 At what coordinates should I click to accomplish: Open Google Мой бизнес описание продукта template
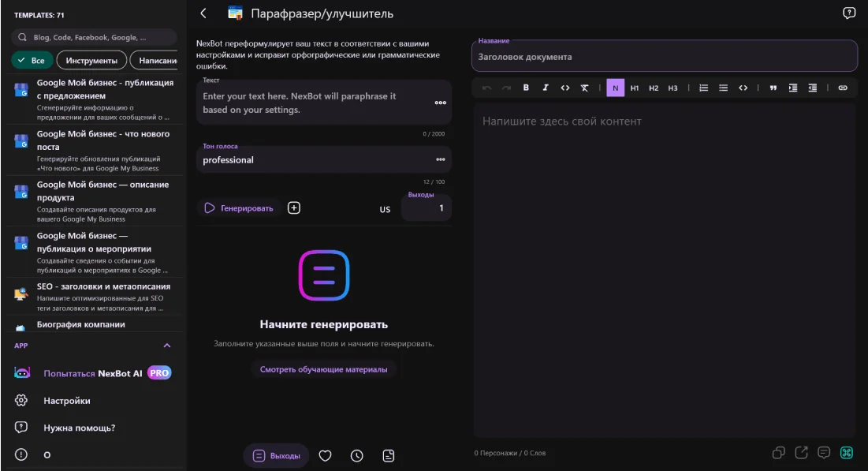[x=95, y=201]
